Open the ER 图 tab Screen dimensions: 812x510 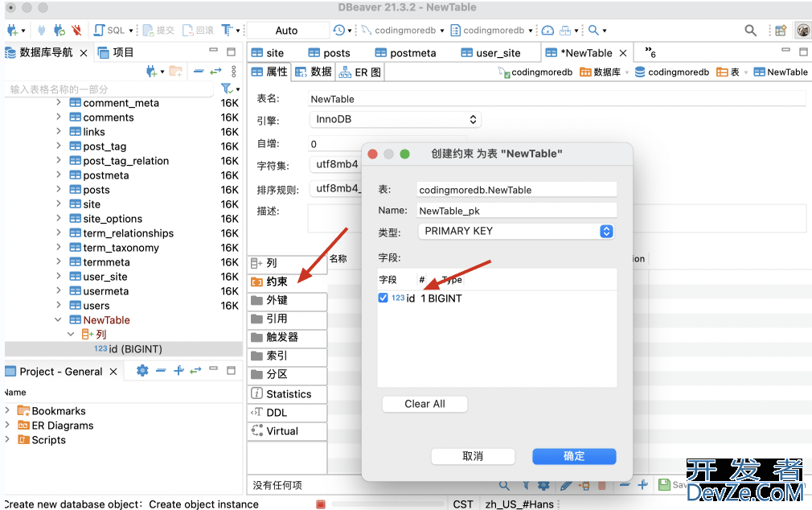click(x=360, y=72)
